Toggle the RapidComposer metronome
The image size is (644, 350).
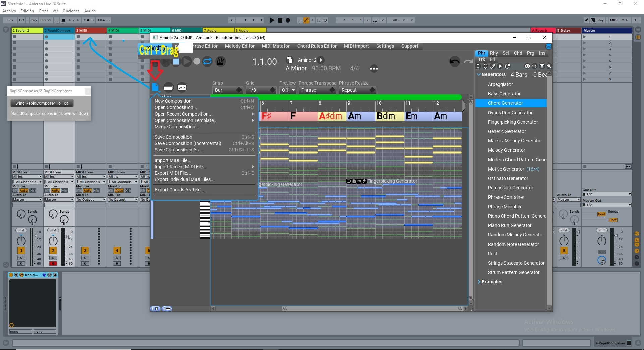(x=220, y=61)
